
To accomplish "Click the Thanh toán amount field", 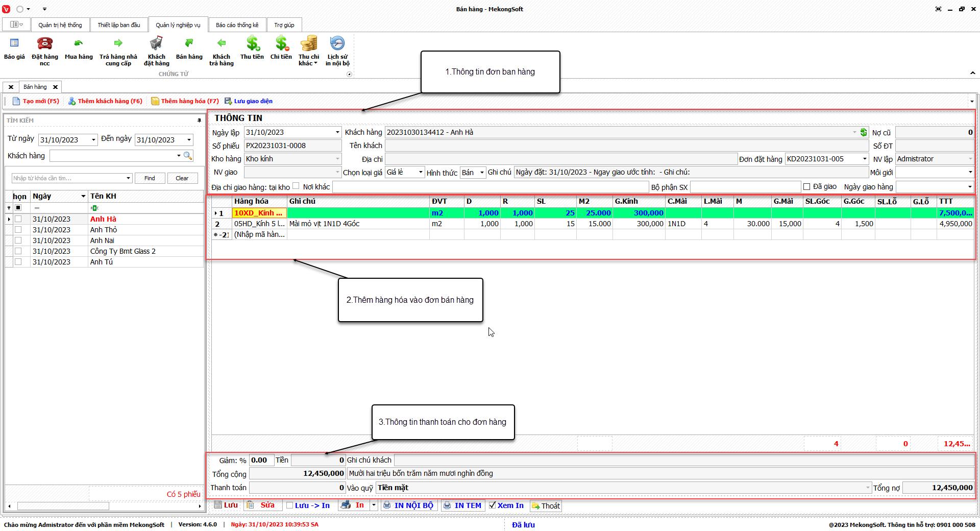I will click(x=297, y=488).
